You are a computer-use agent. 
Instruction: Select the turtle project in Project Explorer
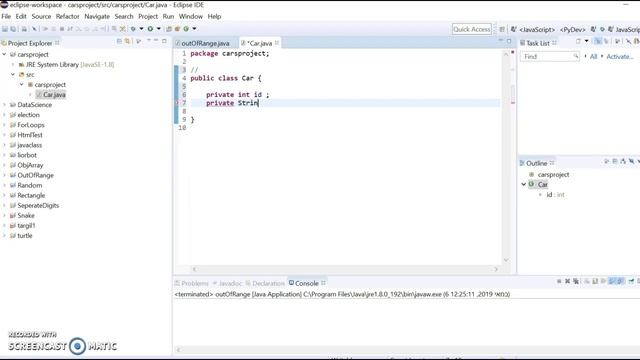click(25, 236)
